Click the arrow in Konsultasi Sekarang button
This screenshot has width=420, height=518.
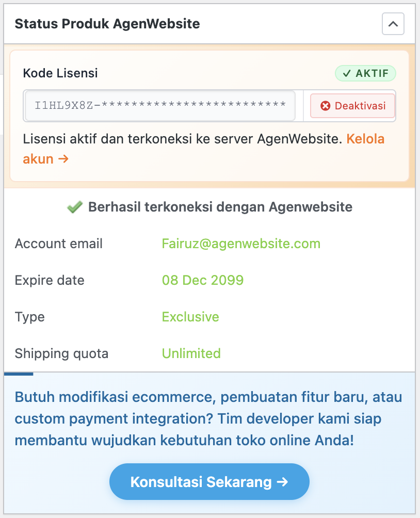[282, 482]
